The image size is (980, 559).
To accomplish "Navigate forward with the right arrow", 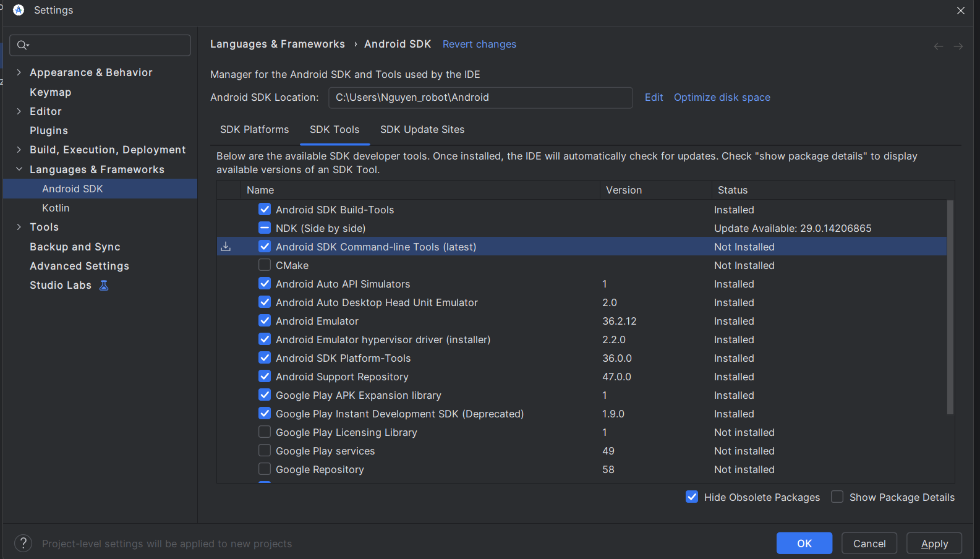I will (958, 46).
